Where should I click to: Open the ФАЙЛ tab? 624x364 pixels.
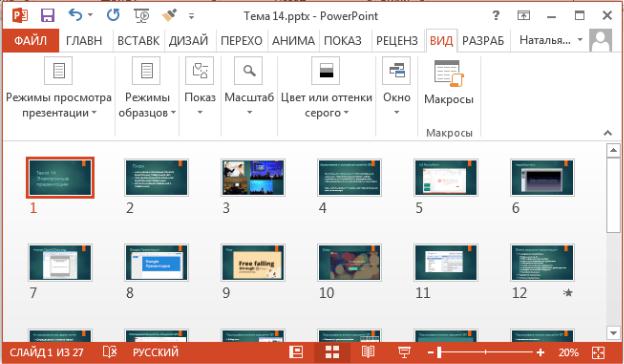pyautogui.click(x=31, y=41)
